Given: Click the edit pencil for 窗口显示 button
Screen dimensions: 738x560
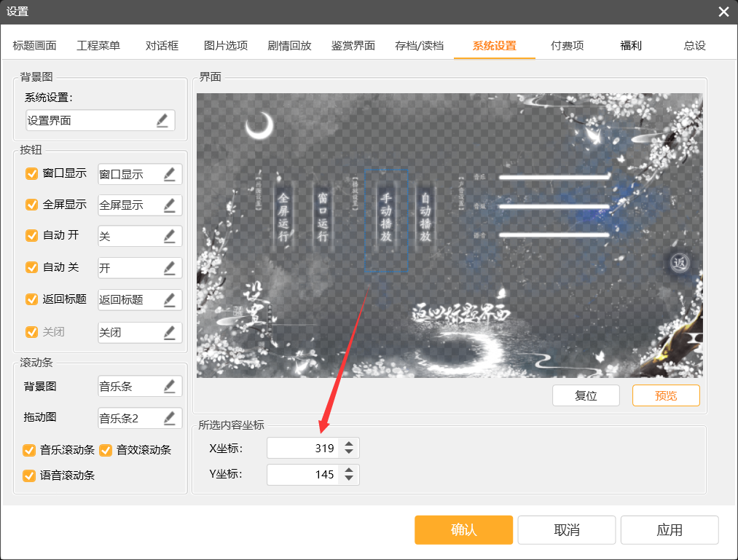Looking at the screenshot, I should 169,174.
